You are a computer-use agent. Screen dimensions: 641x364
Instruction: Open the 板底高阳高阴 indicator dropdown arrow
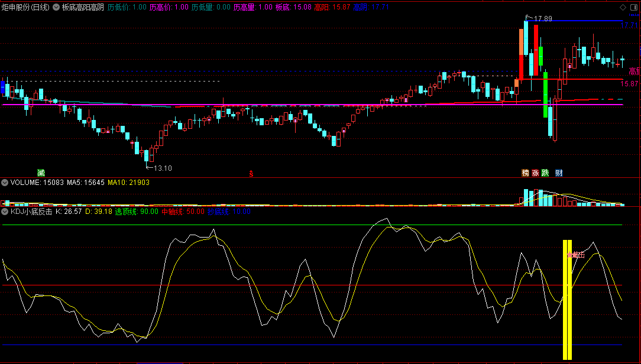[x=56, y=7]
